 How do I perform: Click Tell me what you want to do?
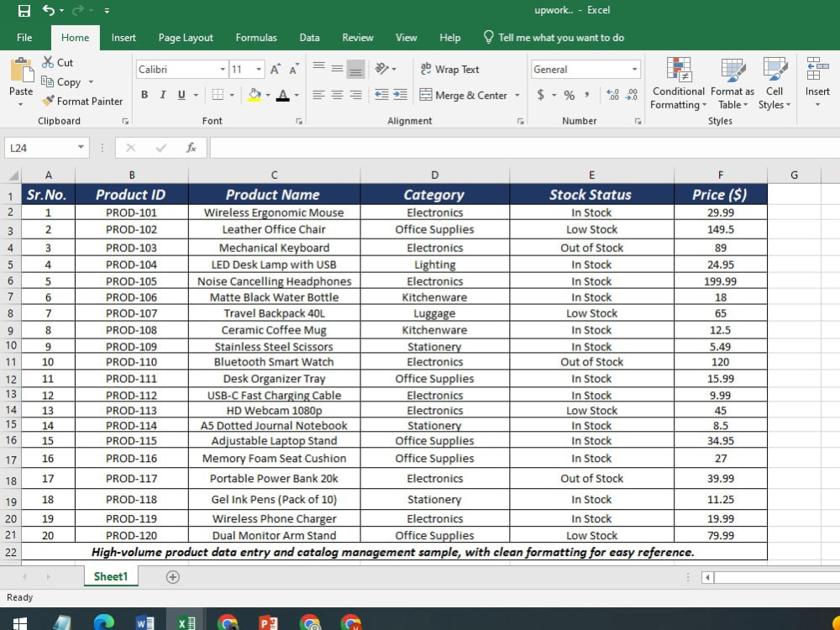click(554, 38)
